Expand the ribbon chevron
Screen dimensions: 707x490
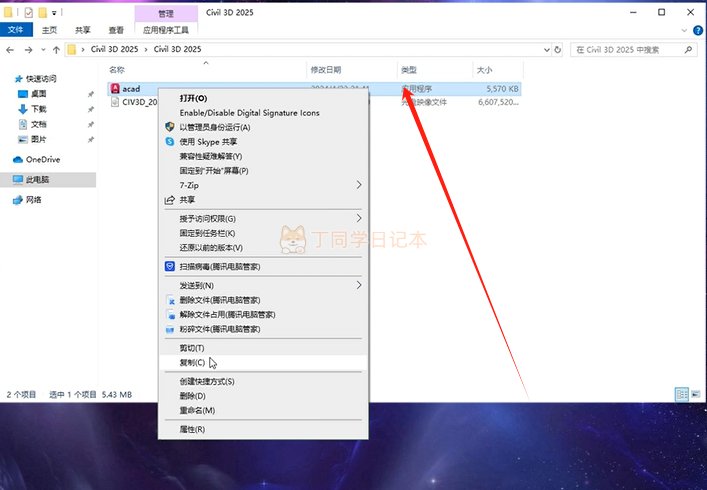pyautogui.click(x=684, y=30)
